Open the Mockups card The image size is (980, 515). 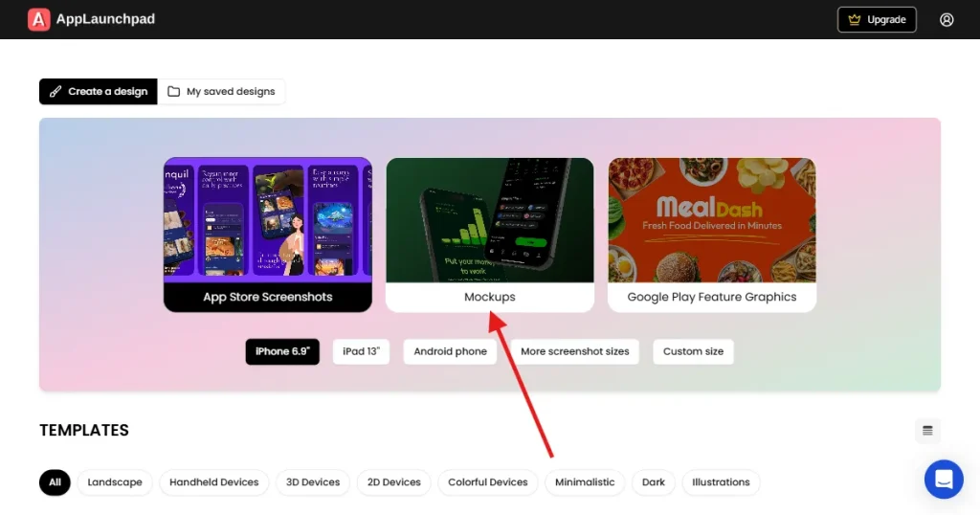click(490, 235)
